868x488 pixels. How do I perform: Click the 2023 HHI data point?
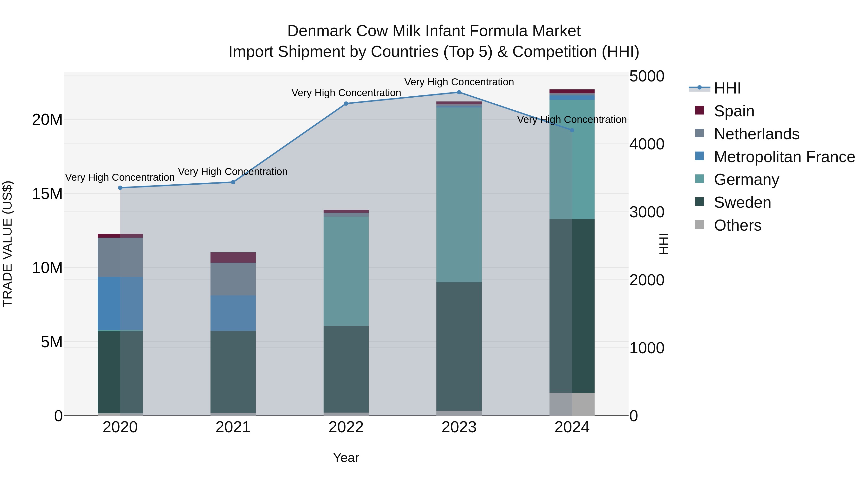pos(459,92)
